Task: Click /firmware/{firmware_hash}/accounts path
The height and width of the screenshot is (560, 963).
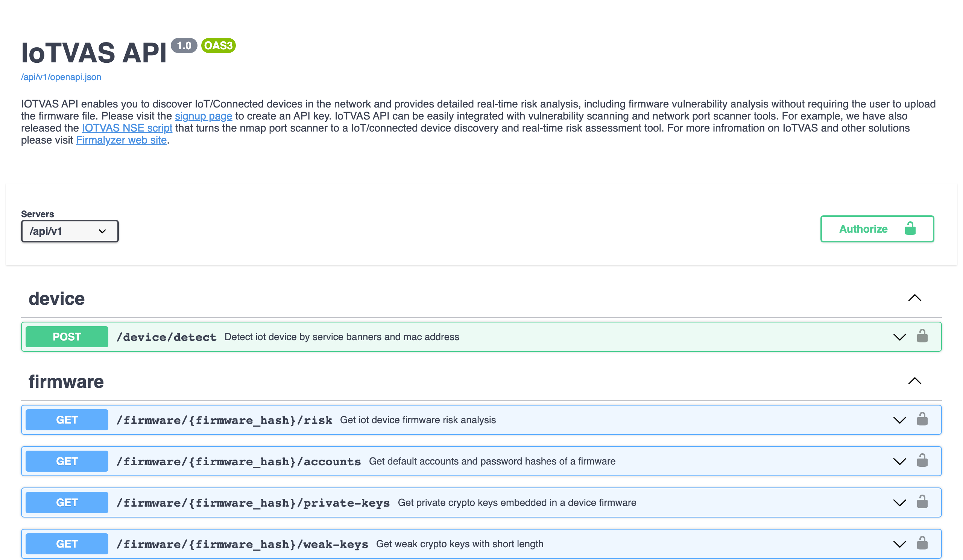Action: 239,462
